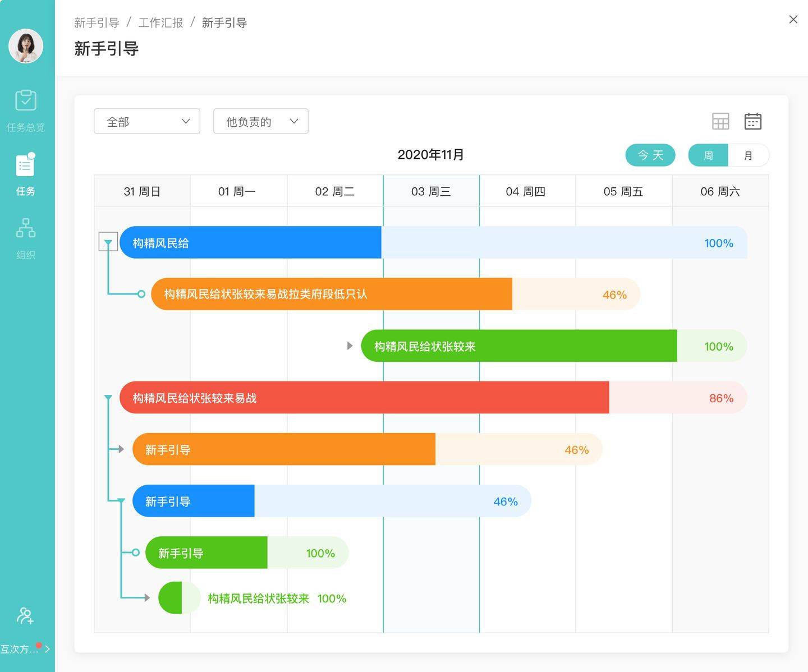Switch to table view using the grid icon
This screenshot has height=672, width=808.
[720, 121]
